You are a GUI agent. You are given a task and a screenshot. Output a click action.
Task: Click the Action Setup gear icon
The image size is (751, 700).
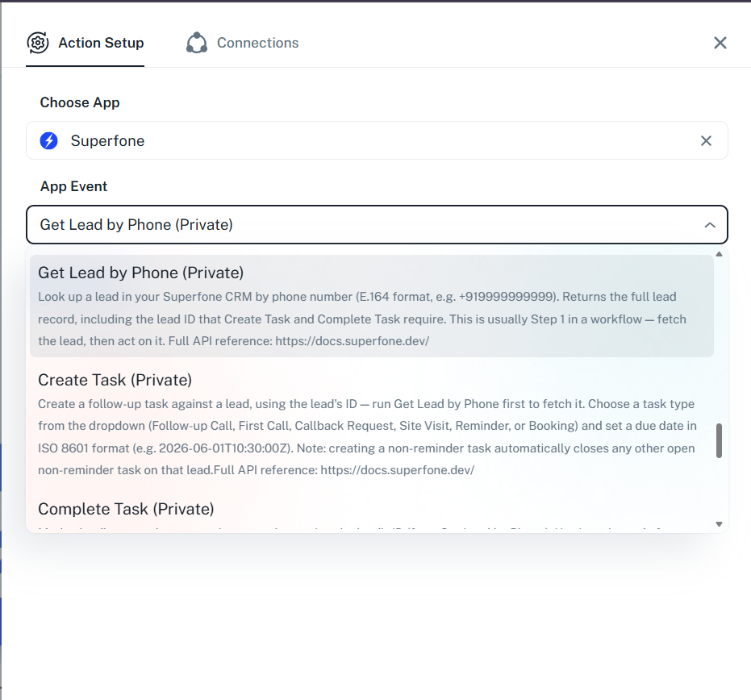pos(38,43)
